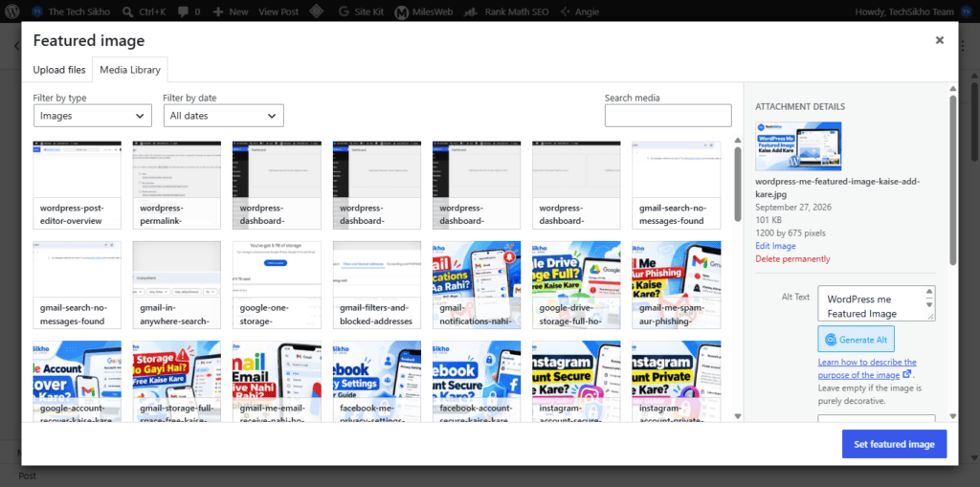Click the Alt Text box scroll-up arrow

[x=929, y=292]
